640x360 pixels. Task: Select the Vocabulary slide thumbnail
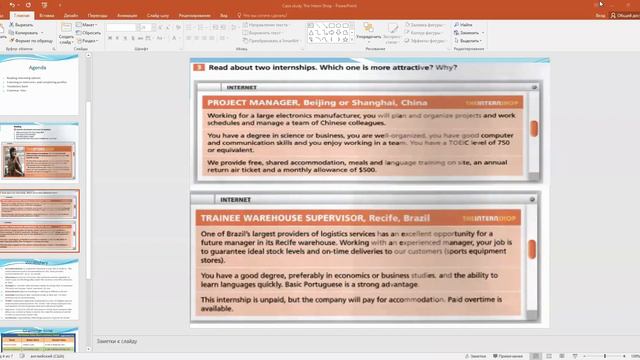coord(39,289)
